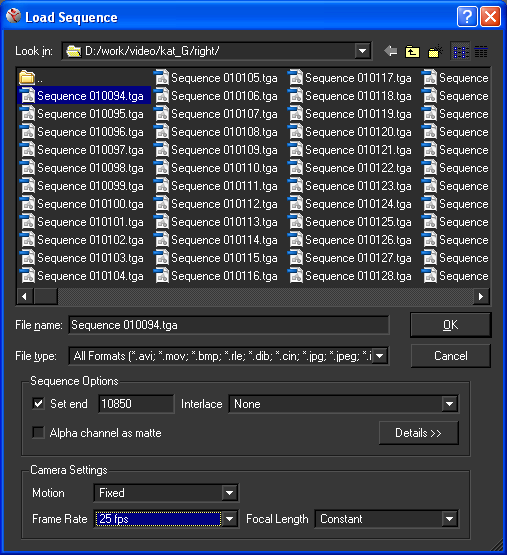Click the Details >> button
This screenshot has width=507, height=555.
[x=418, y=433]
